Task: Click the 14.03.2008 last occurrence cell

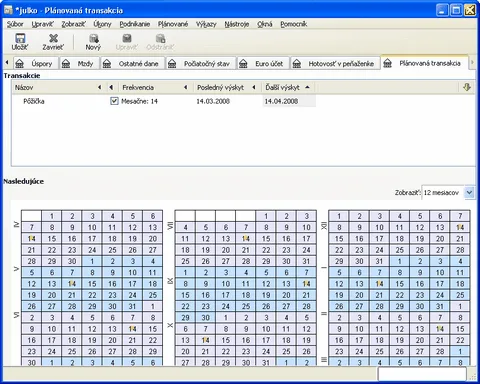Action: coord(213,101)
